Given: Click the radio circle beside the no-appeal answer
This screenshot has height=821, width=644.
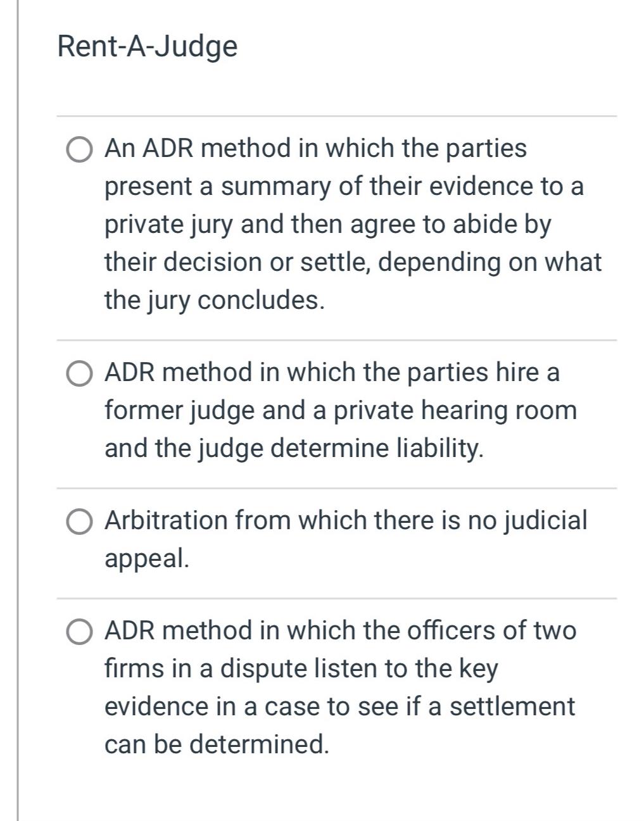Looking at the screenshot, I should pos(79,521).
